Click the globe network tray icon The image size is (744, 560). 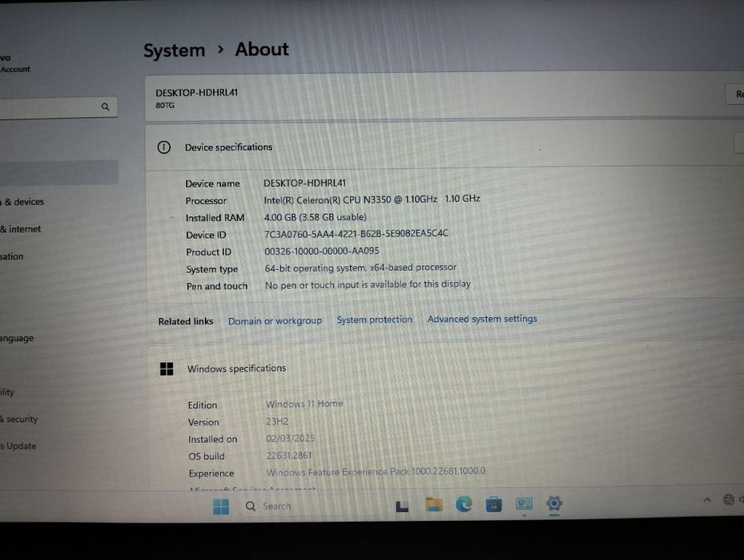click(x=728, y=499)
